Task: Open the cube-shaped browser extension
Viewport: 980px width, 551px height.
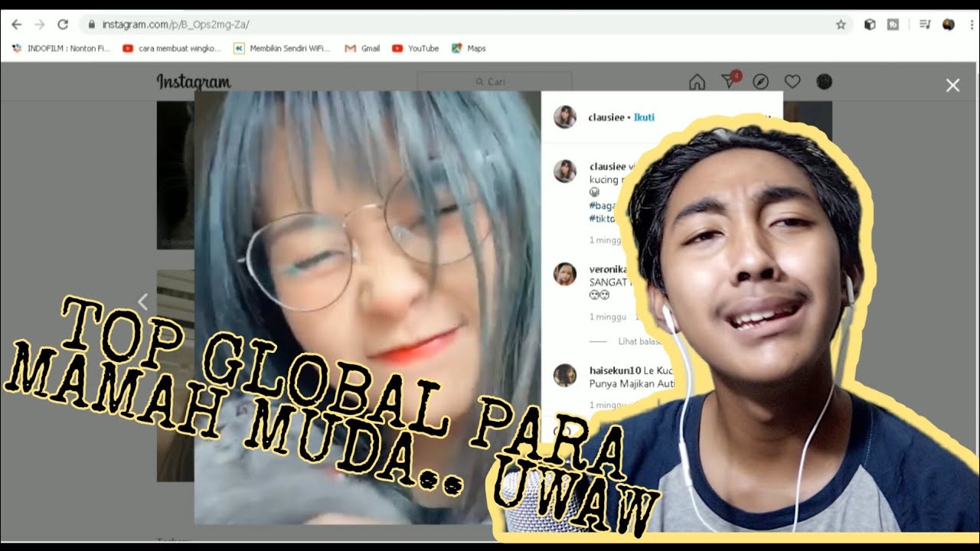Action: (x=869, y=24)
